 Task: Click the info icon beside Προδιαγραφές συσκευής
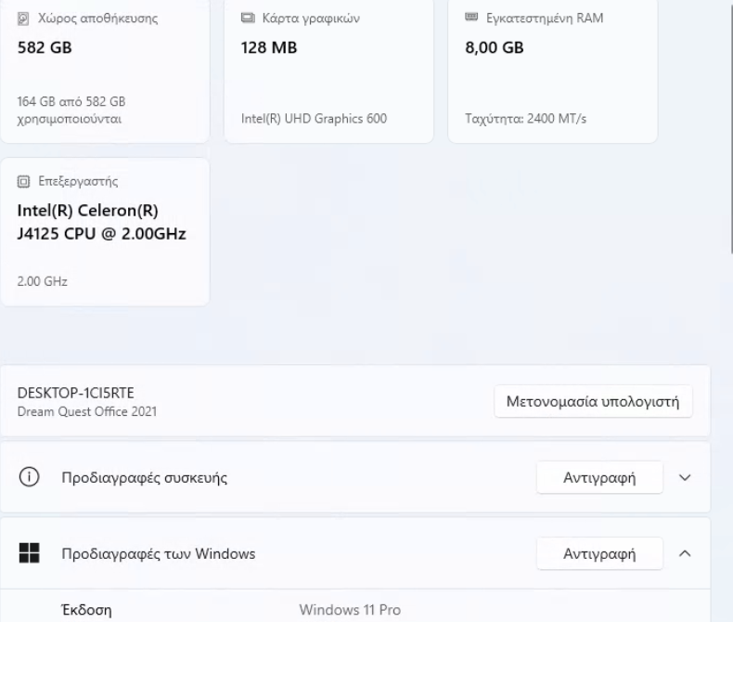coord(30,478)
